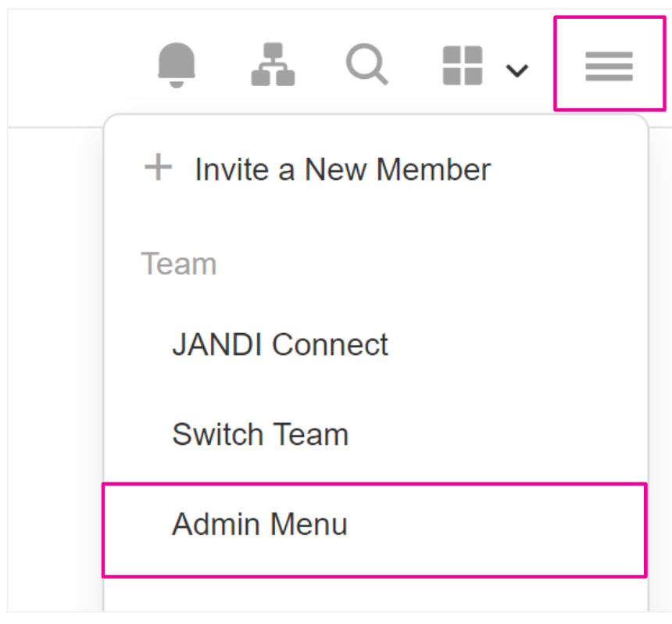This screenshot has height=624, width=672.
Task: Click the four-square grid icon
Action: click(x=463, y=66)
